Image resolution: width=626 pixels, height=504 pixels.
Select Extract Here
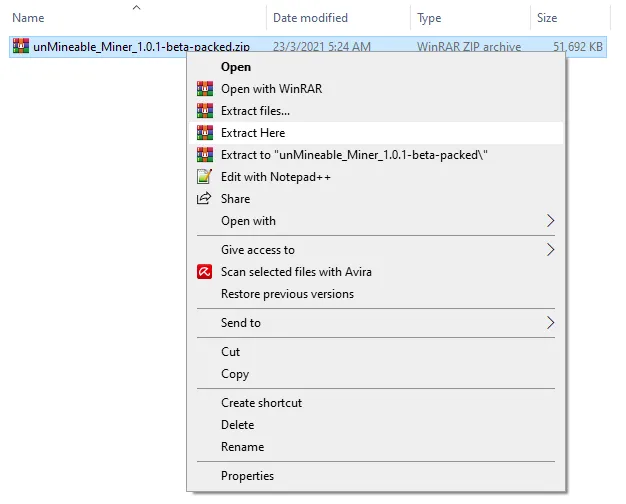coord(376,133)
